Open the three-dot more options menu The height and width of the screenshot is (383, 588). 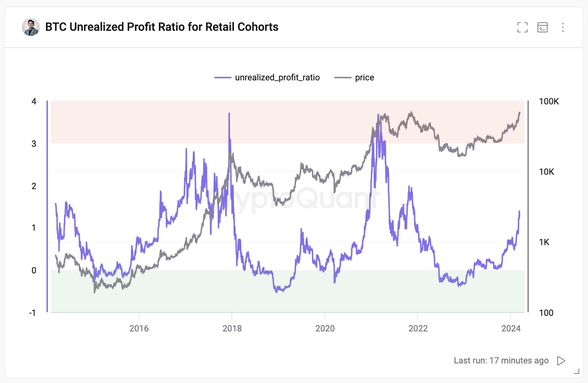pos(563,27)
